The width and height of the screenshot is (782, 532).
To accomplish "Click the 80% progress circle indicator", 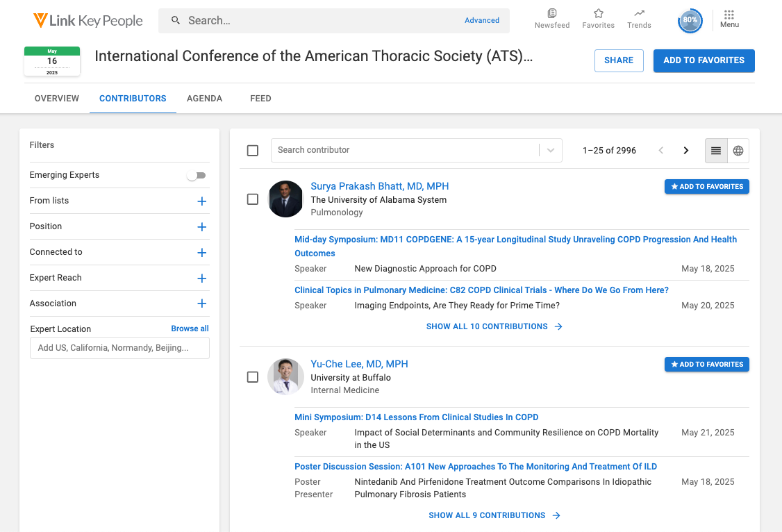I will pyautogui.click(x=690, y=21).
